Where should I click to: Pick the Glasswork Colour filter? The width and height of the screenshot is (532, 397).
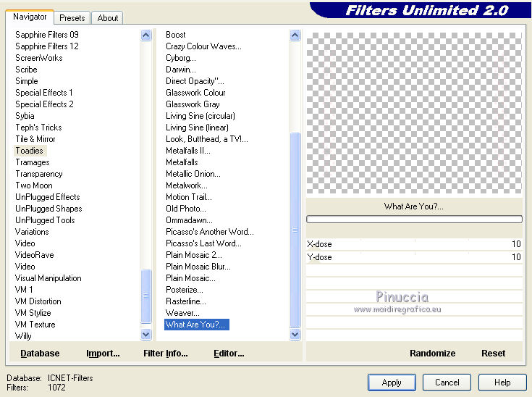pyautogui.click(x=195, y=93)
